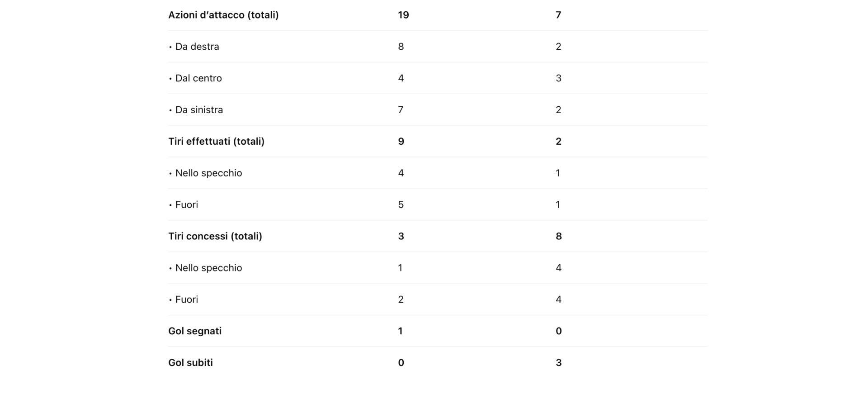The height and width of the screenshot is (399, 868).
Task: Select the value 5 in first Fuori row
Action: tap(401, 205)
